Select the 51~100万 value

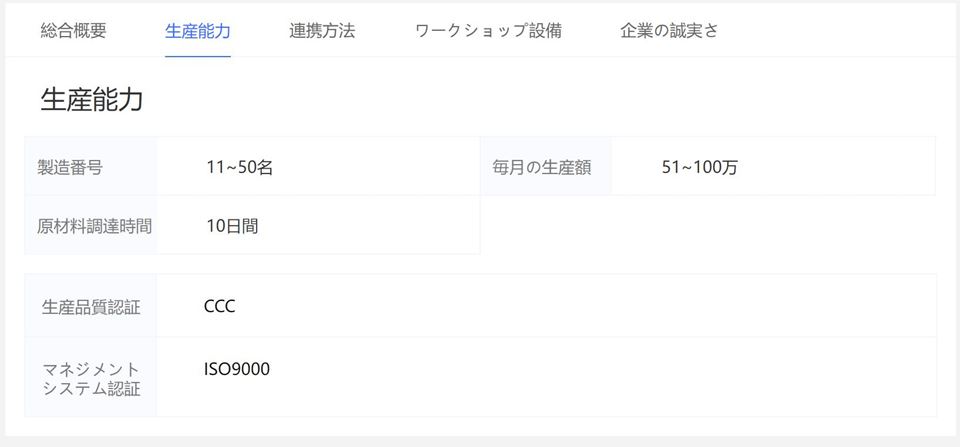[700, 167]
